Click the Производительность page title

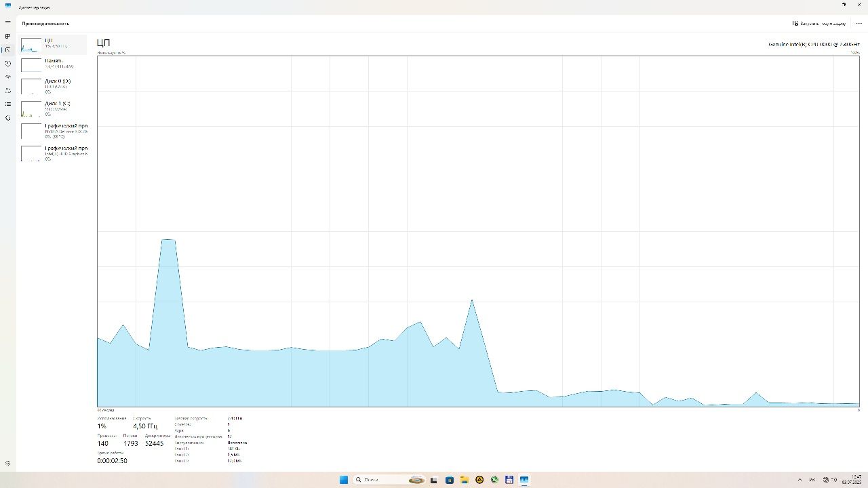[45, 23]
